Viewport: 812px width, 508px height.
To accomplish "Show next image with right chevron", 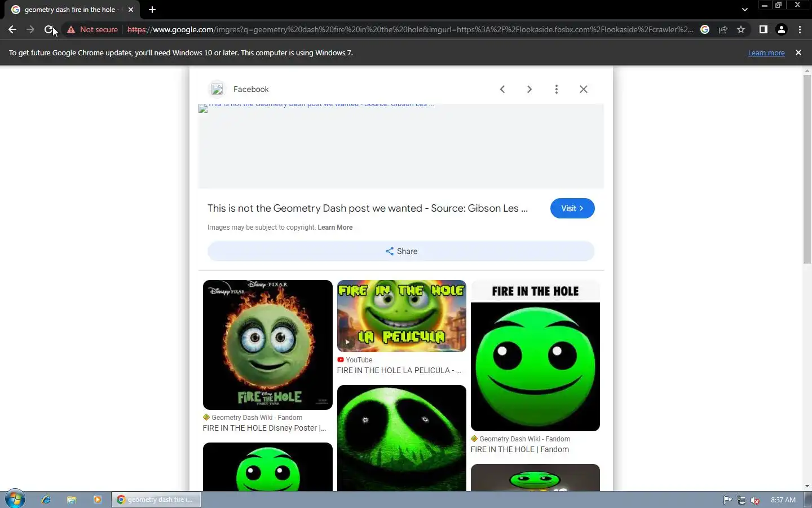I will tap(529, 89).
